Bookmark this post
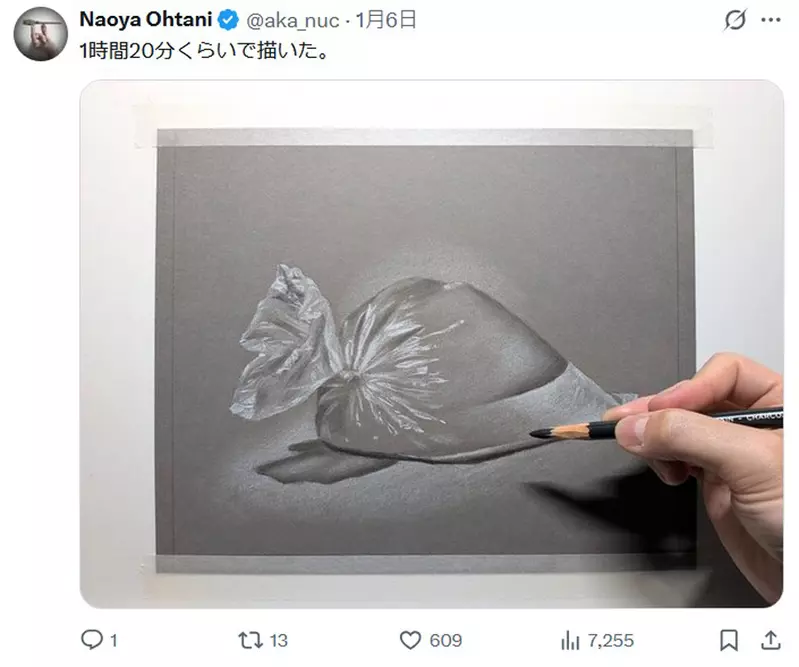The height and width of the screenshot is (667, 799). pos(729,640)
